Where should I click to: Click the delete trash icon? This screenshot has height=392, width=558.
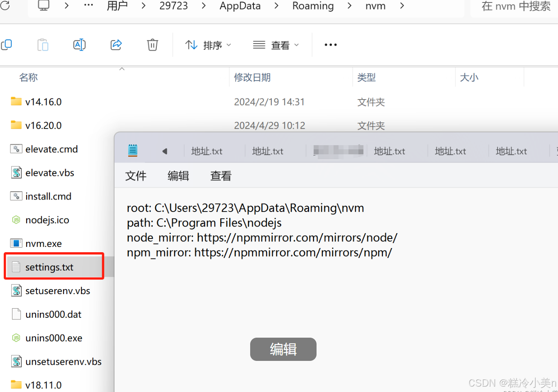pos(152,45)
